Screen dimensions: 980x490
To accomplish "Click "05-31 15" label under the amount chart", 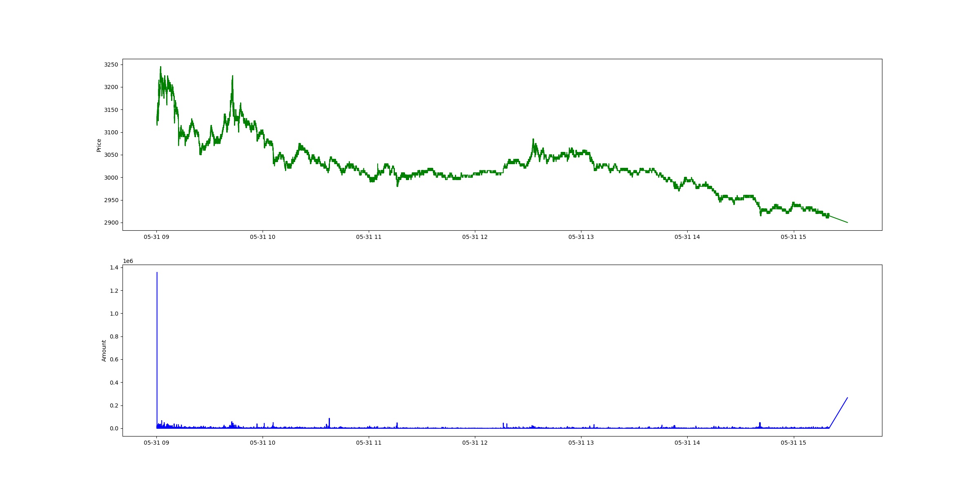I will tap(793, 443).
